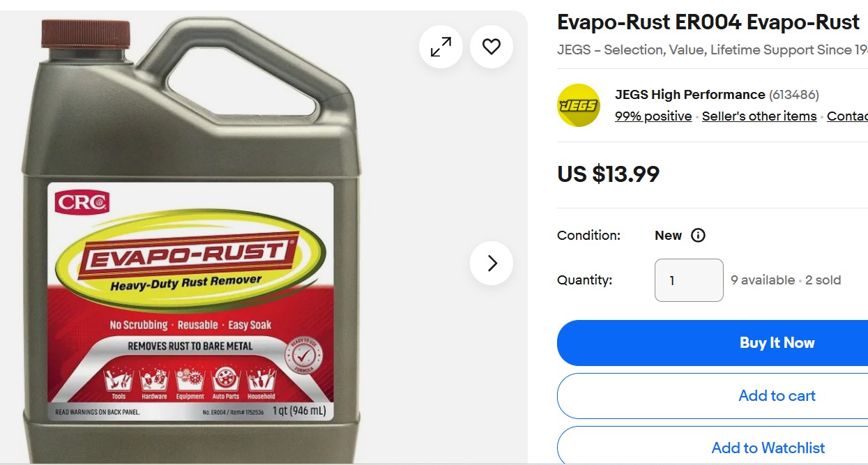Screen dimensions: 868x465
Task: Open condition info icon next to New
Action: pyautogui.click(x=698, y=235)
